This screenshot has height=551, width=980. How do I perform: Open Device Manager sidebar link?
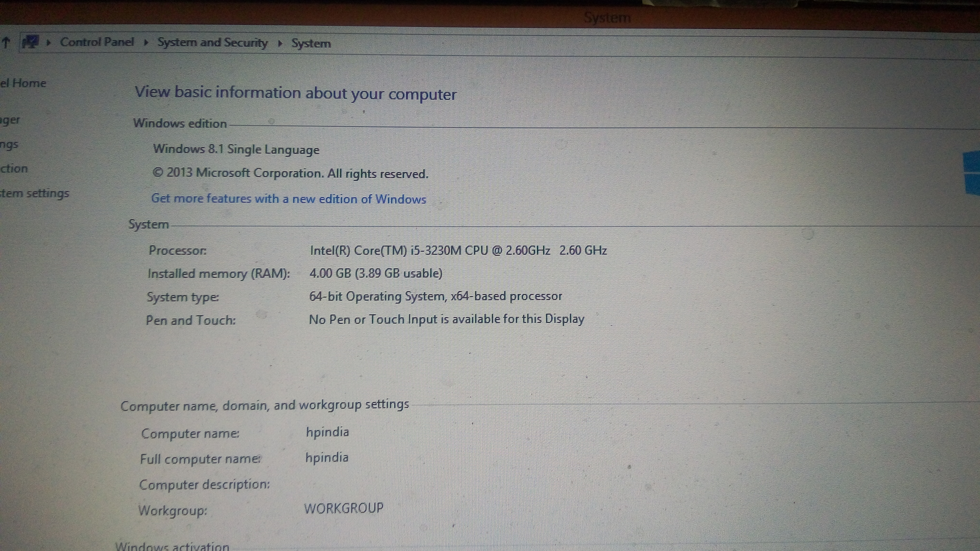[10, 120]
